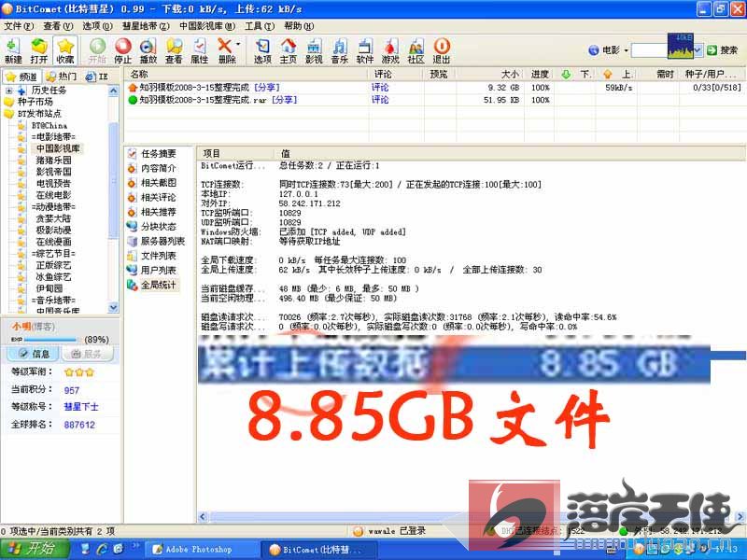Select 种子市场 in the channel tree
The height and width of the screenshot is (560, 747).
pos(35,102)
